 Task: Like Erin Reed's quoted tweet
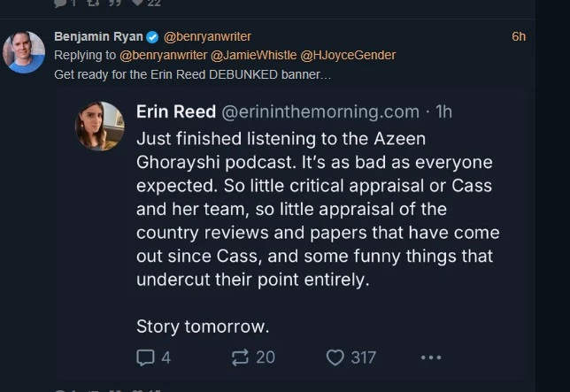pyautogui.click(x=335, y=357)
